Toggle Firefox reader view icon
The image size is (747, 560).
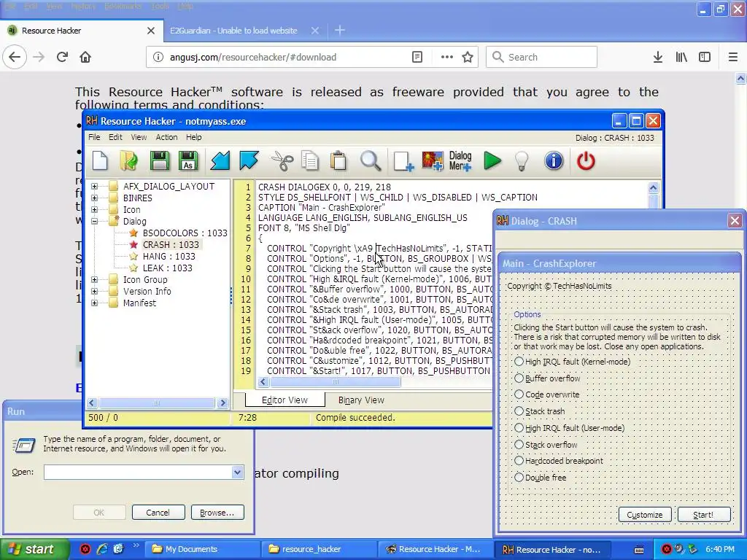417,57
